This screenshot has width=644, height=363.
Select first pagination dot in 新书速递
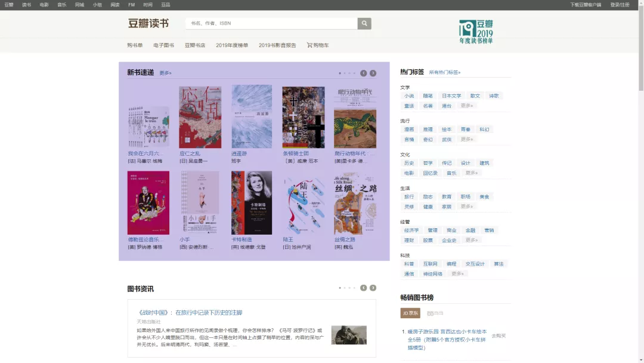tap(340, 73)
